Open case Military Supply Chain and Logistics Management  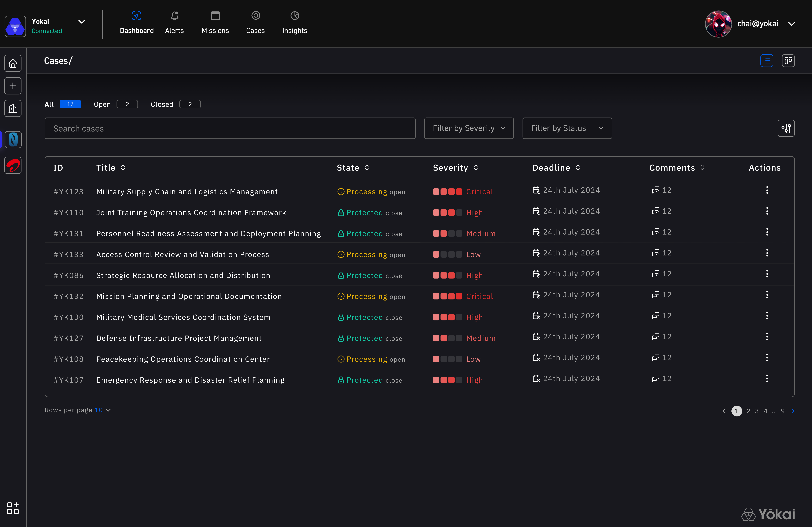[187, 192]
